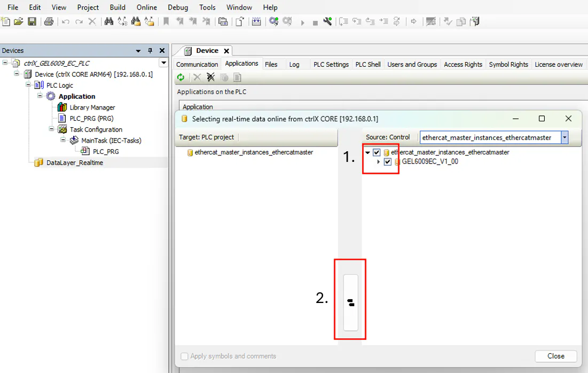Image resolution: width=588 pixels, height=373 pixels.
Task: Click the Print icon in toolbar
Action: [x=49, y=22]
